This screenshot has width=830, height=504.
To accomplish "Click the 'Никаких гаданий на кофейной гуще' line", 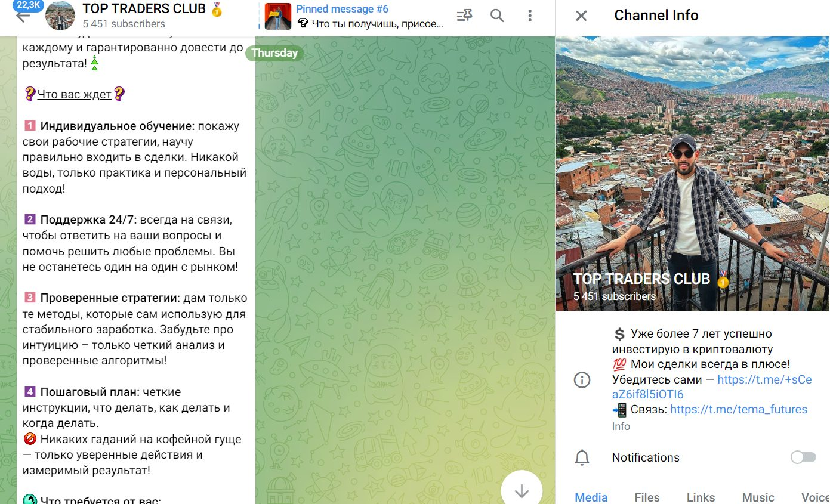I will pos(141,439).
